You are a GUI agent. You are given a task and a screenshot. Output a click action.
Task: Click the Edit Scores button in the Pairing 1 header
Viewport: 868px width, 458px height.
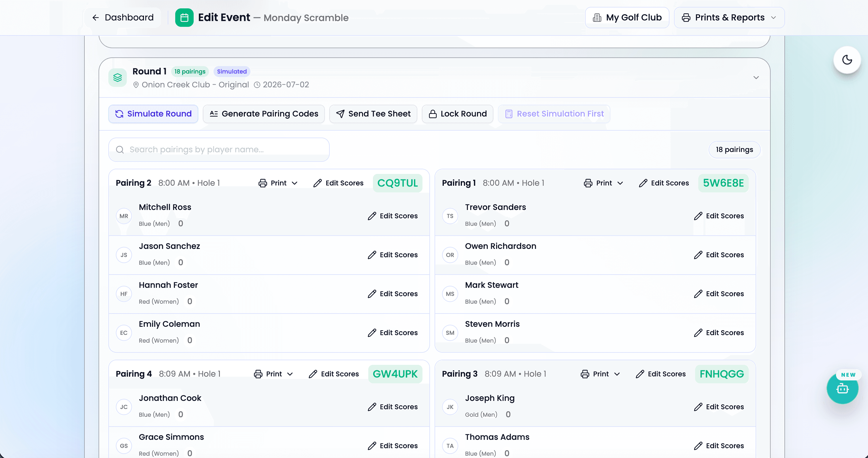[x=664, y=183]
